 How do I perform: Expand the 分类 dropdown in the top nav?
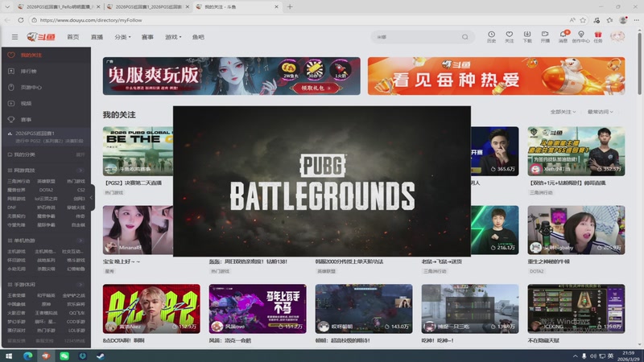[122, 37]
